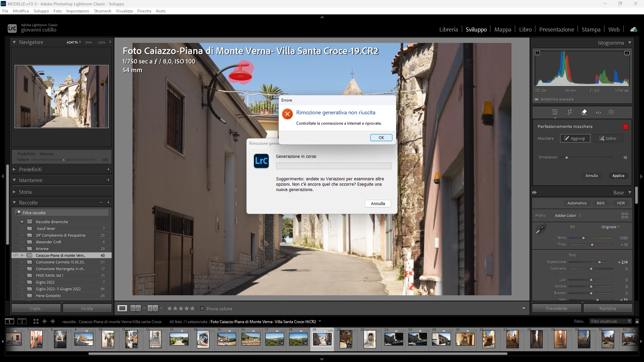Switch filmstrip to grid view icon
This screenshot has width=644, height=362.
(x=36, y=321)
